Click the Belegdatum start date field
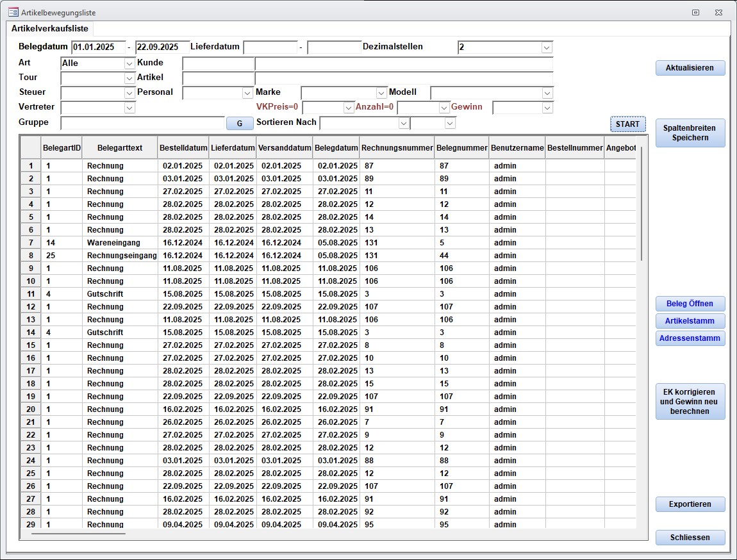This screenshot has width=737, height=560. pos(98,47)
